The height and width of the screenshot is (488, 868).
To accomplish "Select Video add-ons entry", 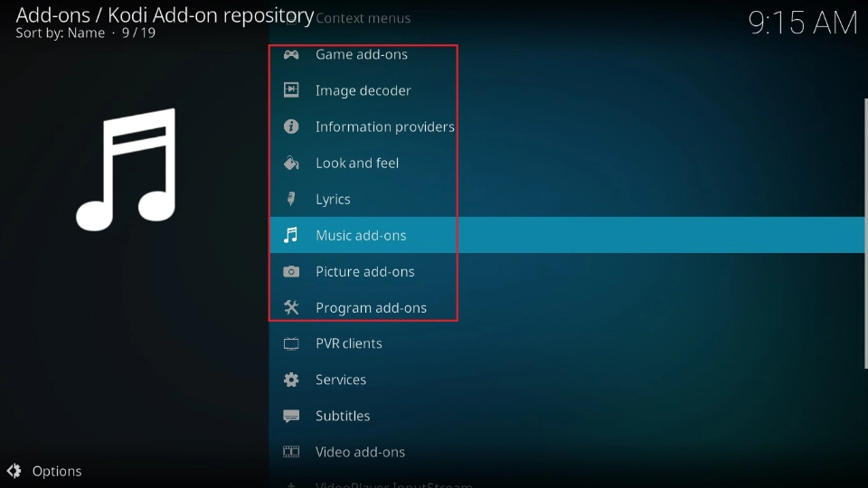I will click(x=567, y=452).
